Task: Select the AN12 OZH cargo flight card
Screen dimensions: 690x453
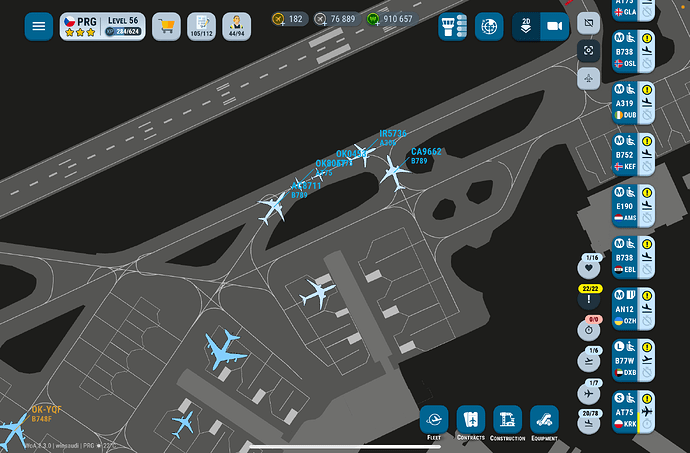Action: coord(633,309)
